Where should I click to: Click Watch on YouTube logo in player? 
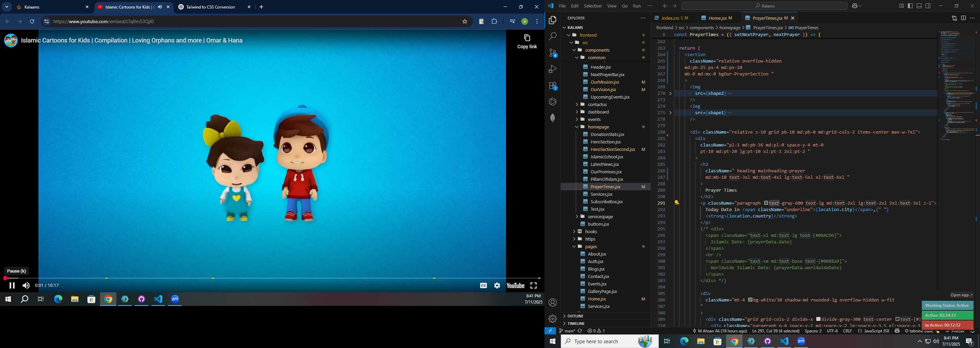tap(516, 286)
